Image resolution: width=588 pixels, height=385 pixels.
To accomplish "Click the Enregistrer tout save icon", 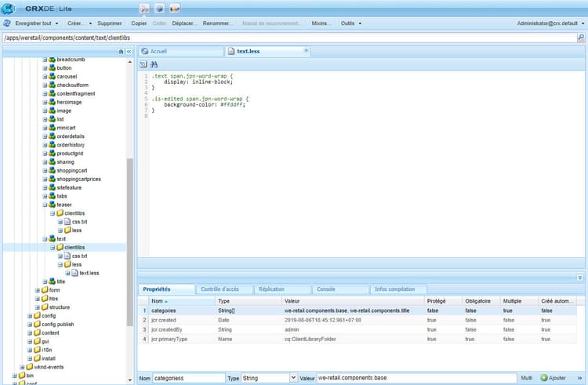I will point(7,24).
